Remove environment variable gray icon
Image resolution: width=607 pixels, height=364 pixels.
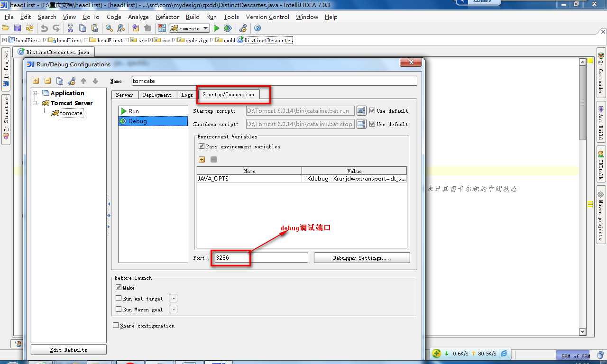tap(213, 160)
